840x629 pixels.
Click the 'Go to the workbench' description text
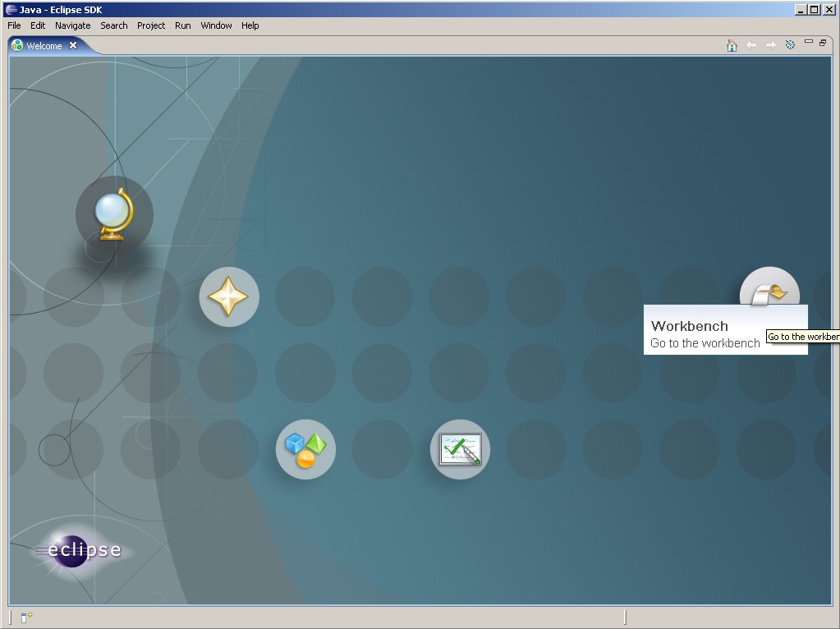705,343
